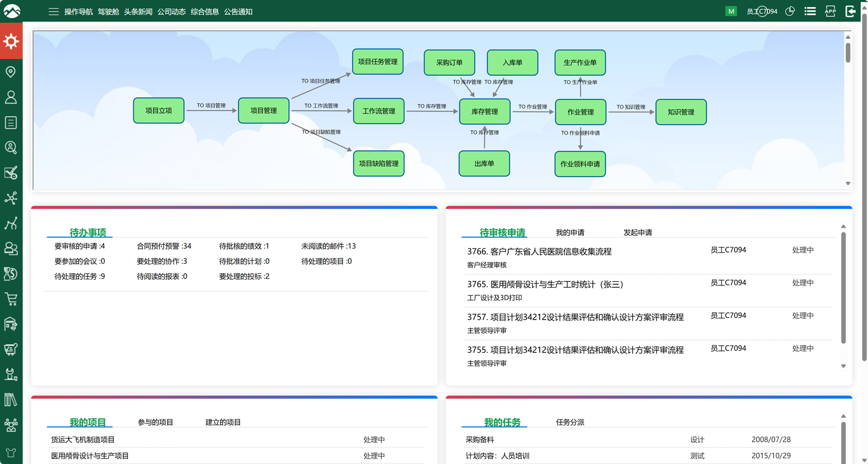Click the red gear settings icon in sidebar

pos(11,42)
